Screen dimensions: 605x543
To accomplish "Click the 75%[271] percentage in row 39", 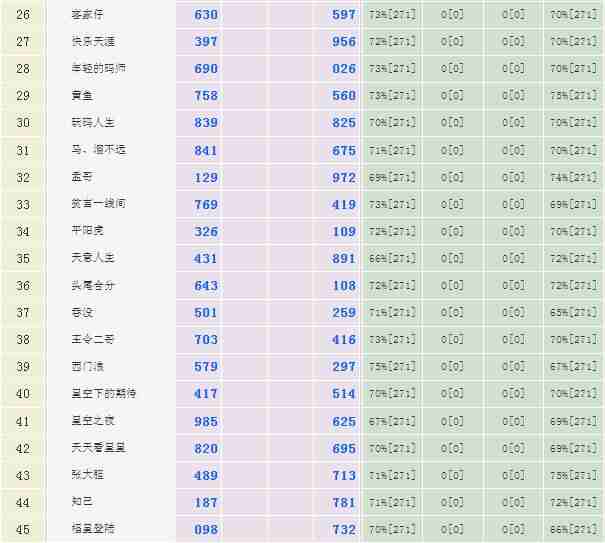I will 392,367.
